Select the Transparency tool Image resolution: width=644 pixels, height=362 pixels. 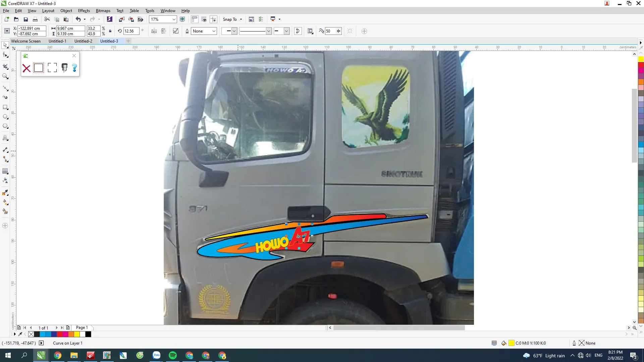5,181
